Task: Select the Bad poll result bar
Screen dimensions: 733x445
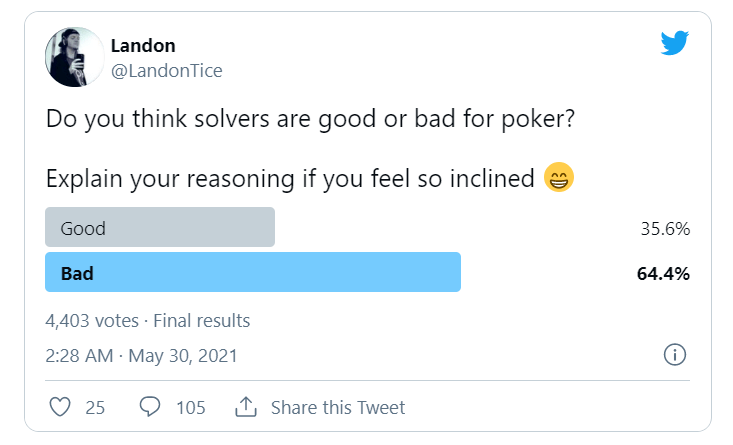Action: (253, 272)
